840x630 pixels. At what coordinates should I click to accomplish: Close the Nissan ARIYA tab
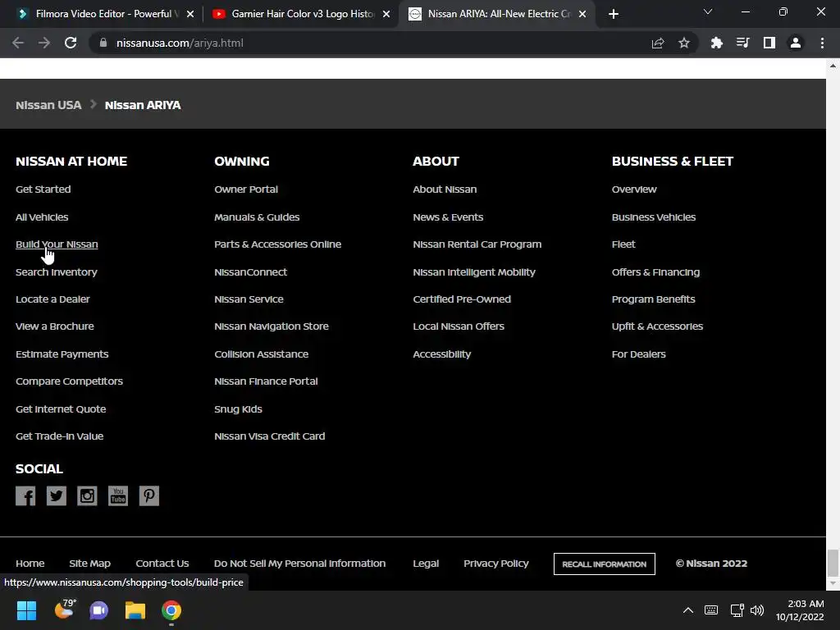pyautogui.click(x=582, y=14)
